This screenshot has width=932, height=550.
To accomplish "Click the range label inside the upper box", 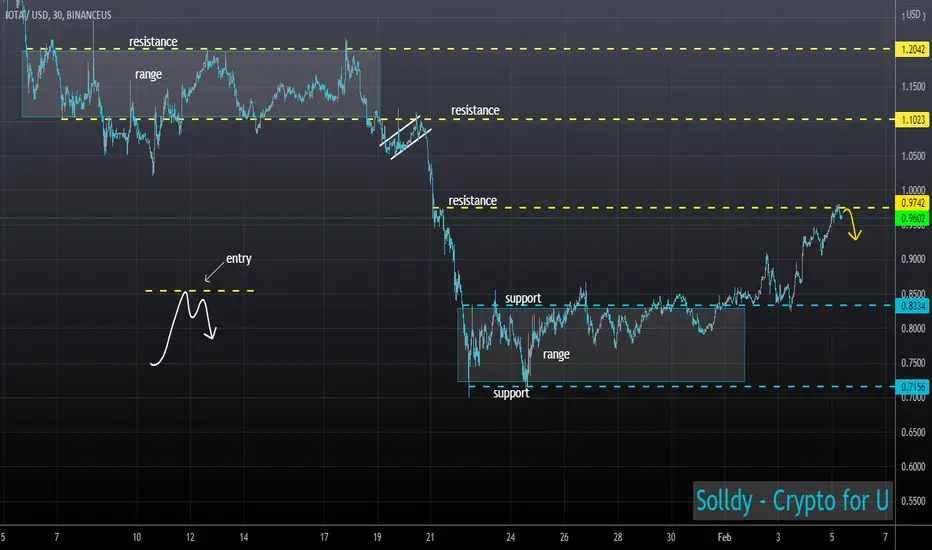I will click(x=148, y=74).
